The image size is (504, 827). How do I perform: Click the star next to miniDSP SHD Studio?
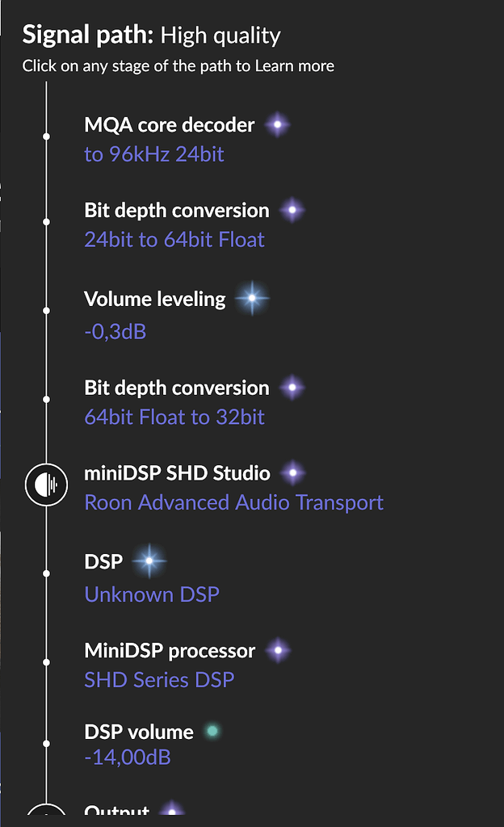pos(292,472)
